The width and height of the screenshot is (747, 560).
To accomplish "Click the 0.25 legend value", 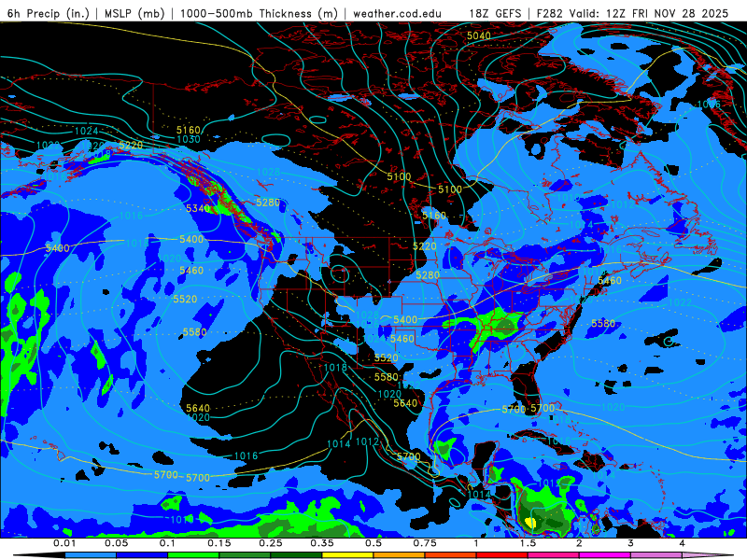I will click(271, 543).
